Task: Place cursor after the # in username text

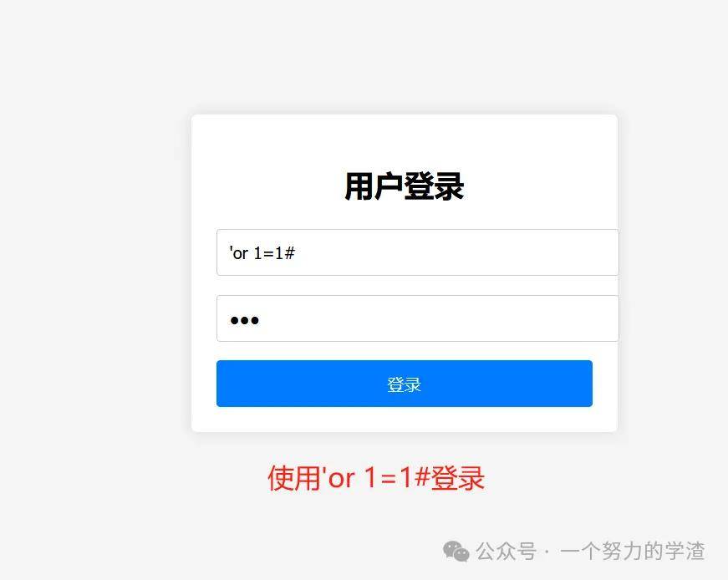Action: [296, 253]
